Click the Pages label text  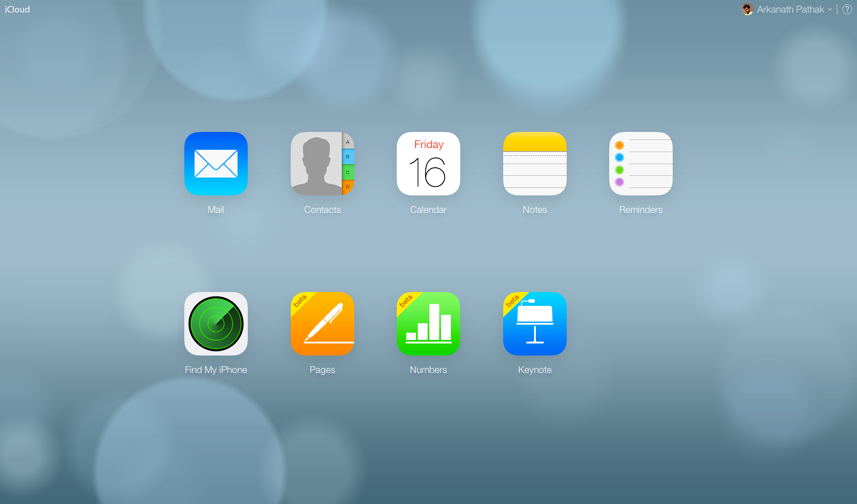point(322,370)
